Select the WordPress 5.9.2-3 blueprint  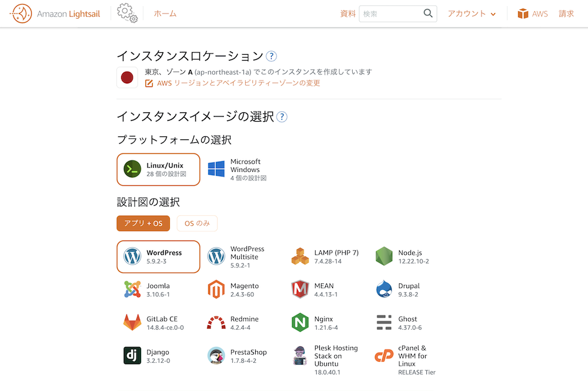click(158, 257)
